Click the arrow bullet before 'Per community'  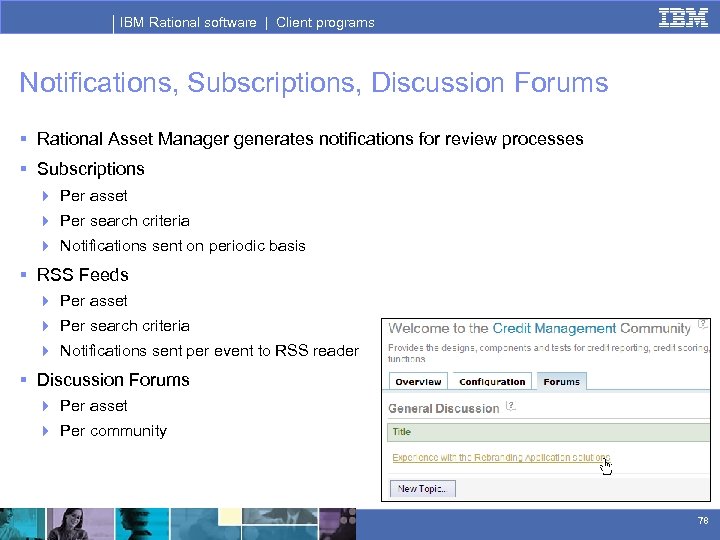click(x=45, y=431)
